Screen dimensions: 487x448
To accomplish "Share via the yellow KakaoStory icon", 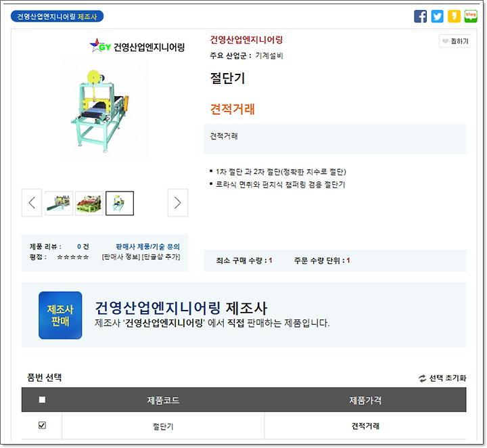I will coord(454,16).
